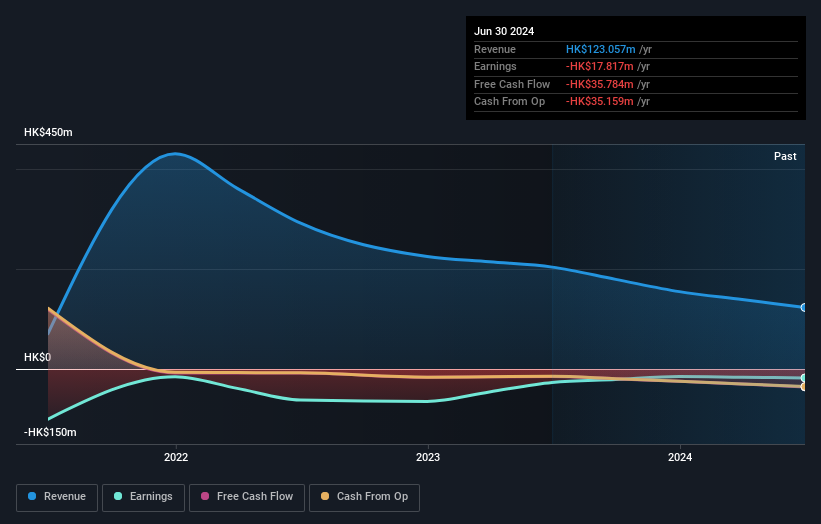Click the HK$450m y-axis label
The height and width of the screenshot is (524, 821).
[x=48, y=132]
